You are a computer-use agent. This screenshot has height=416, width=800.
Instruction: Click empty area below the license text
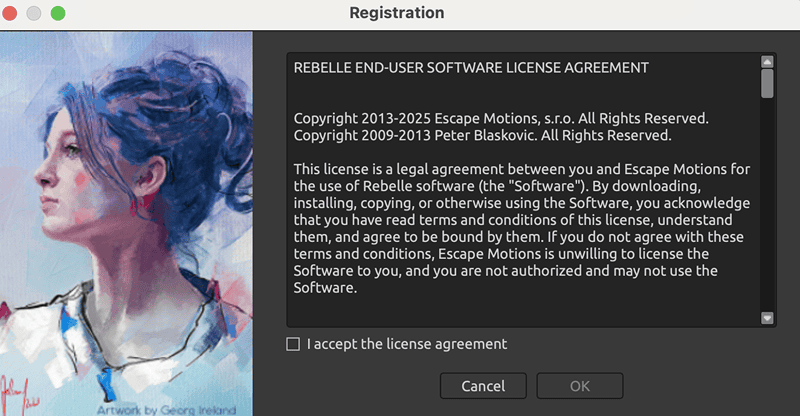pyautogui.click(x=523, y=311)
